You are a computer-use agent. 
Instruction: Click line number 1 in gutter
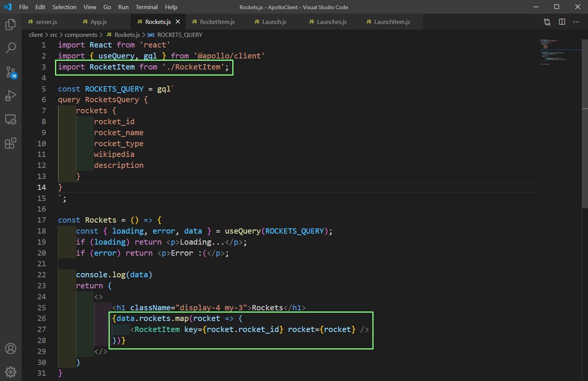44,45
